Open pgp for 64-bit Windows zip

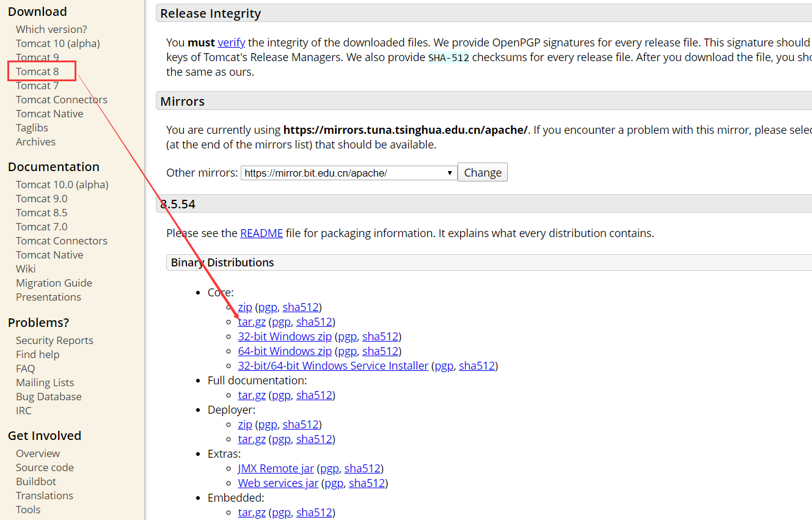[x=347, y=351]
